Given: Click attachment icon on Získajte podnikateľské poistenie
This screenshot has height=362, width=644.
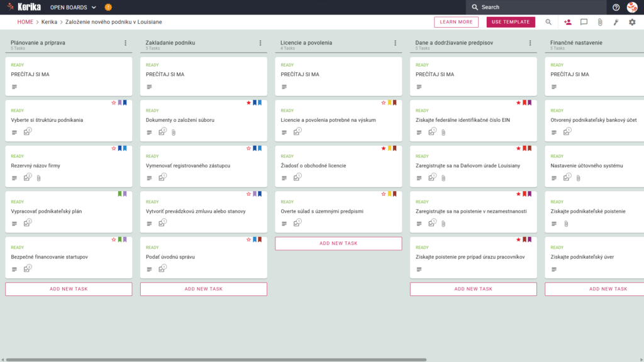Looking at the screenshot, I should point(567,224).
